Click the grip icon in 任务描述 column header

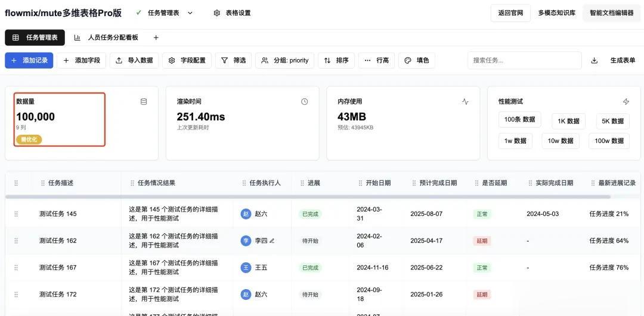tap(43, 183)
